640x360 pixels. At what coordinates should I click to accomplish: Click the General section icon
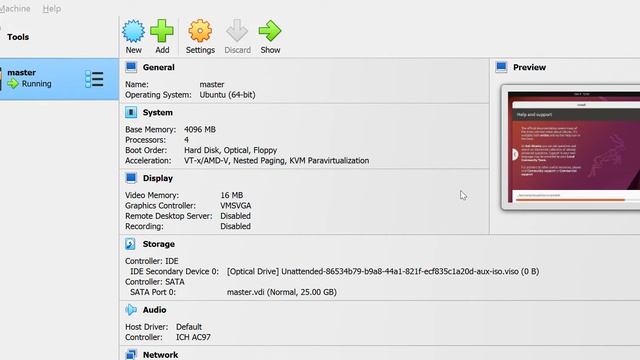point(131,67)
